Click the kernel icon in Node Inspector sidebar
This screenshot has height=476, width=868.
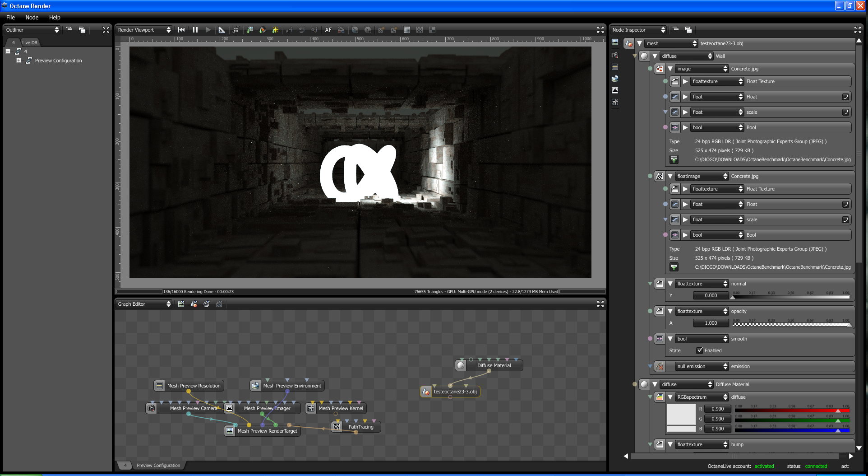tap(615, 102)
